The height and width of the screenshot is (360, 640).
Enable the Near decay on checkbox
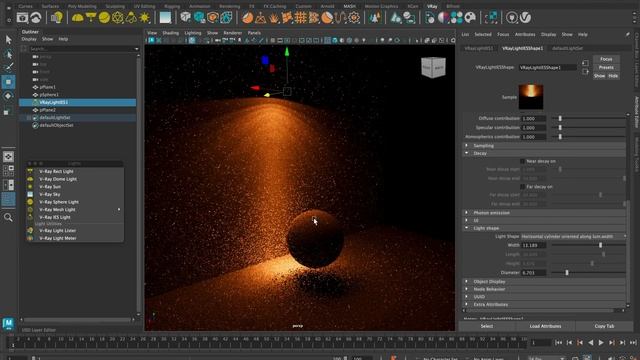click(x=522, y=161)
